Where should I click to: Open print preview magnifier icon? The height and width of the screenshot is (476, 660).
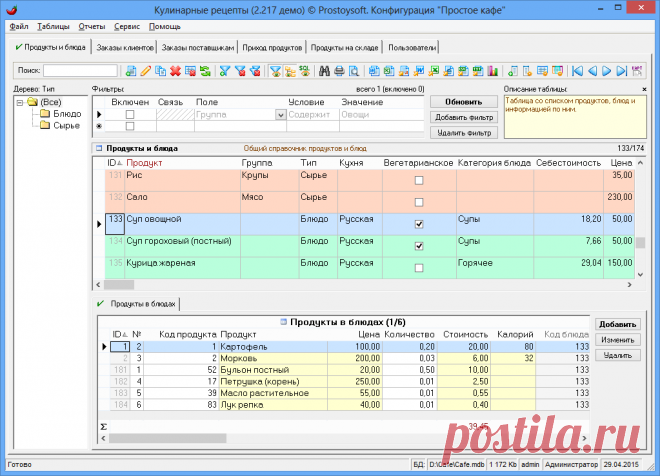coord(354,71)
